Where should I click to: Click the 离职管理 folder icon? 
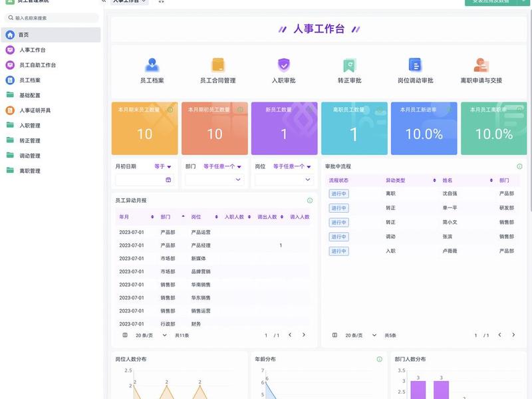point(10,170)
